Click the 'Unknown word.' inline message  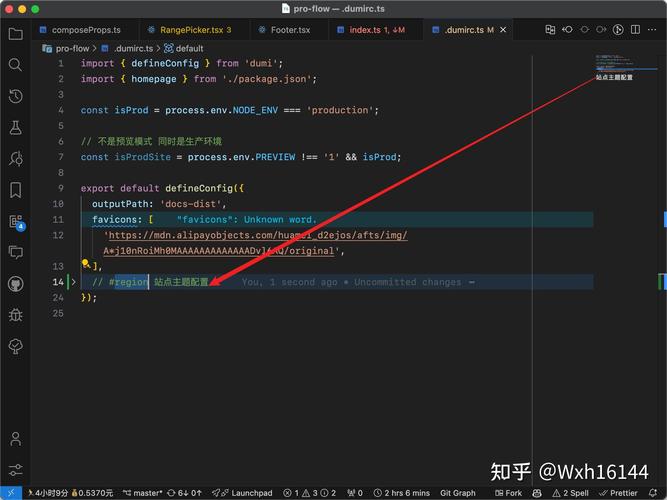point(281,220)
